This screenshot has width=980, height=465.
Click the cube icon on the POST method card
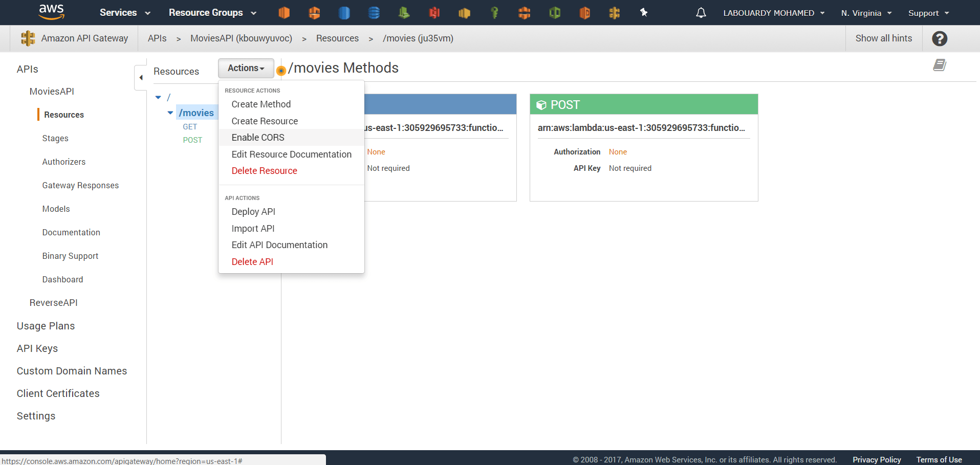coord(541,105)
